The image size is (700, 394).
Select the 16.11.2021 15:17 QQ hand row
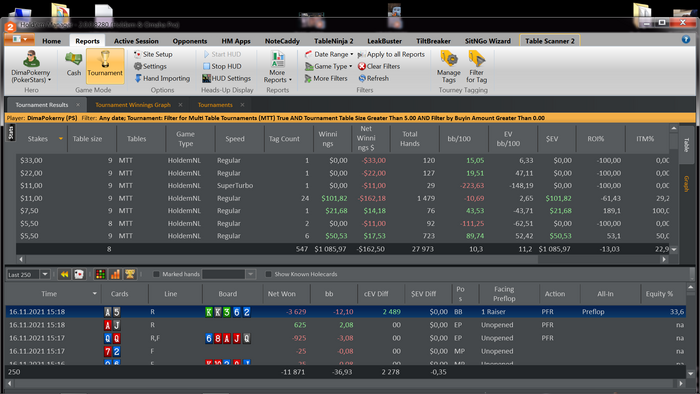tap(346, 338)
